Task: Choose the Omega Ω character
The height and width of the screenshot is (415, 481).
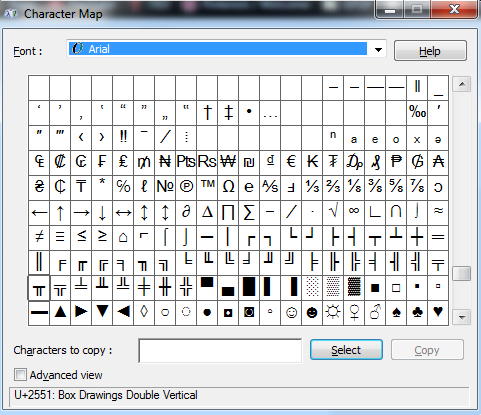Action: click(x=228, y=187)
